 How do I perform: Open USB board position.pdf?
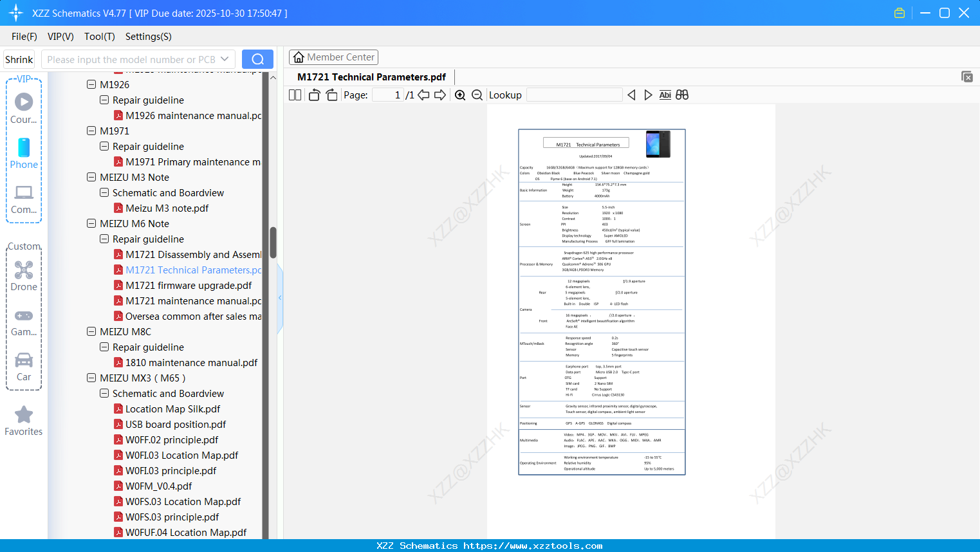[170, 425]
